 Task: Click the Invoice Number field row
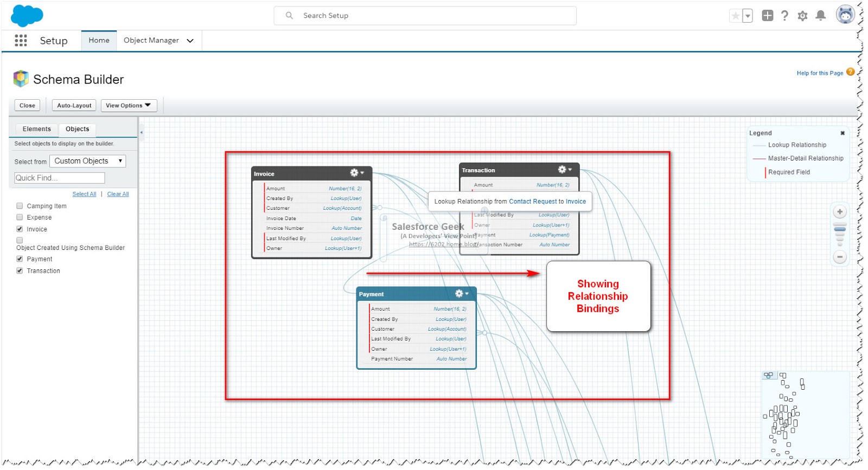click(314, 228)
